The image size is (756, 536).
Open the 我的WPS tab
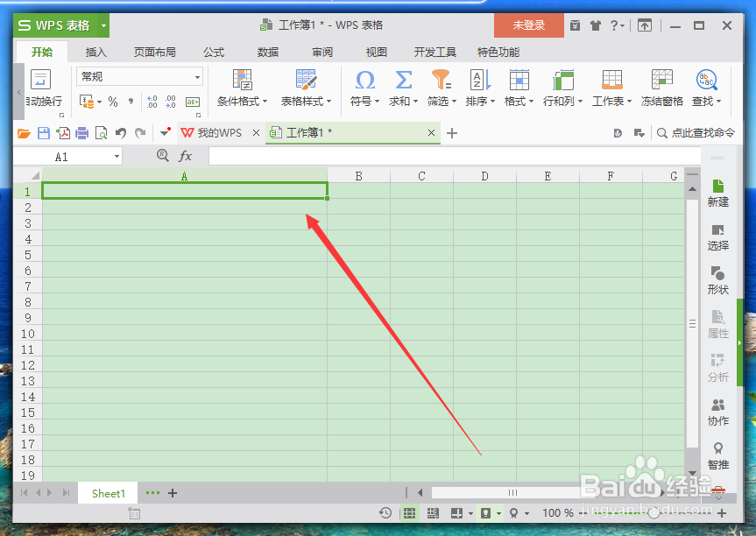point(215,133)
